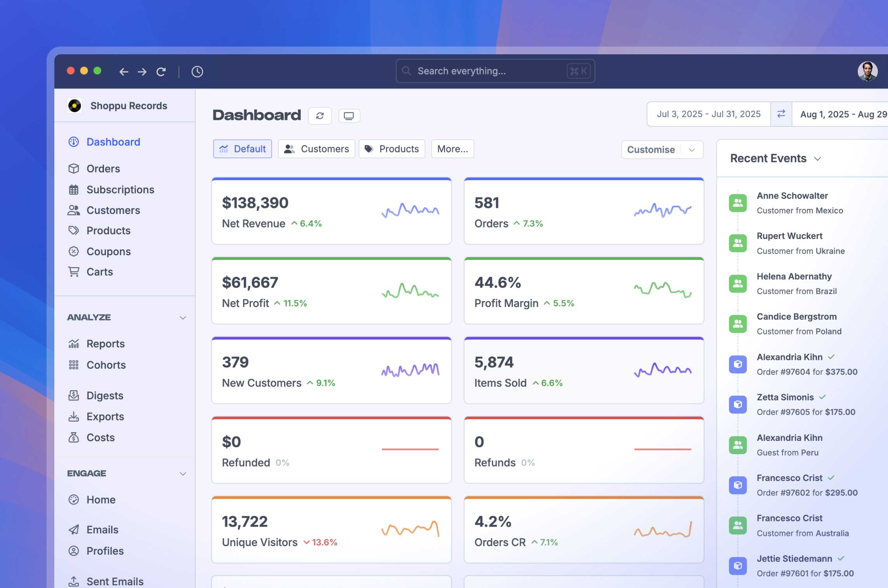Screen dimensions: 888x588
Task: Go back with the left arrow
Action: (124, 71)
